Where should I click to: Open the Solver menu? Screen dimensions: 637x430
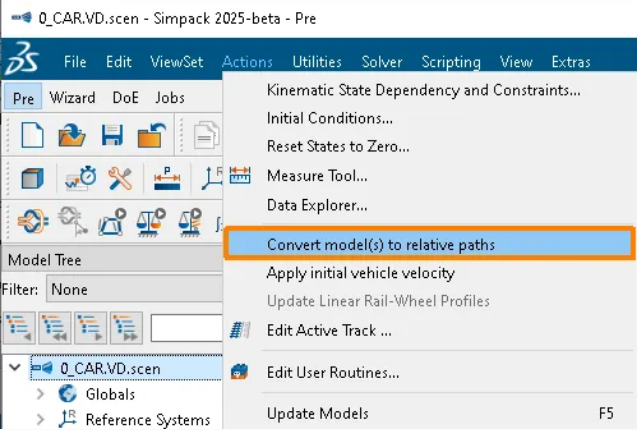point(382,62)
